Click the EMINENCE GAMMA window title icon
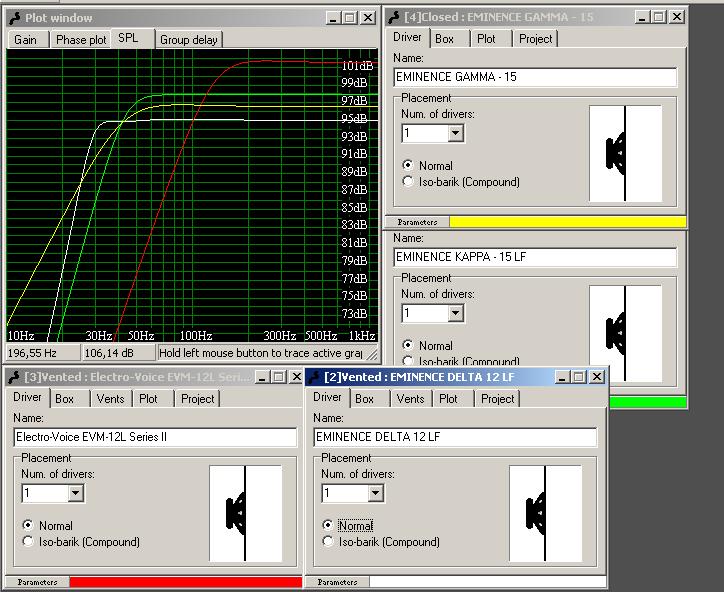This screenshot has height=592, width=724. click(394, 17)
